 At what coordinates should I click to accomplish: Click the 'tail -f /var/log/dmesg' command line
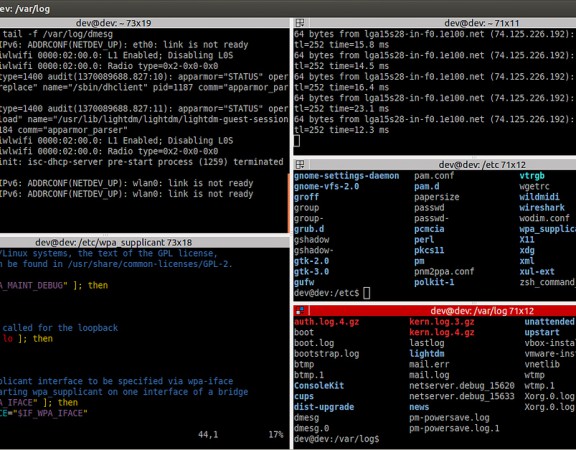point(58,34)
